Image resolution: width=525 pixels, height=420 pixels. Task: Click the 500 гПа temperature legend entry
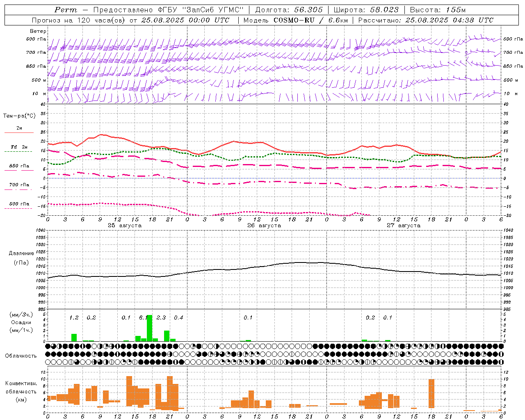tap(19, 204)
